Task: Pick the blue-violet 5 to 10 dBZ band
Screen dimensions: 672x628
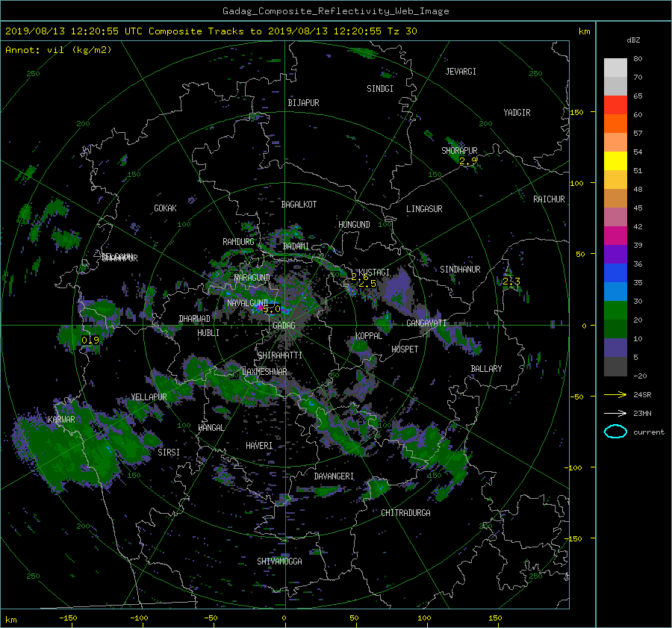Action: pyautogui.click(x=615, y=347)
